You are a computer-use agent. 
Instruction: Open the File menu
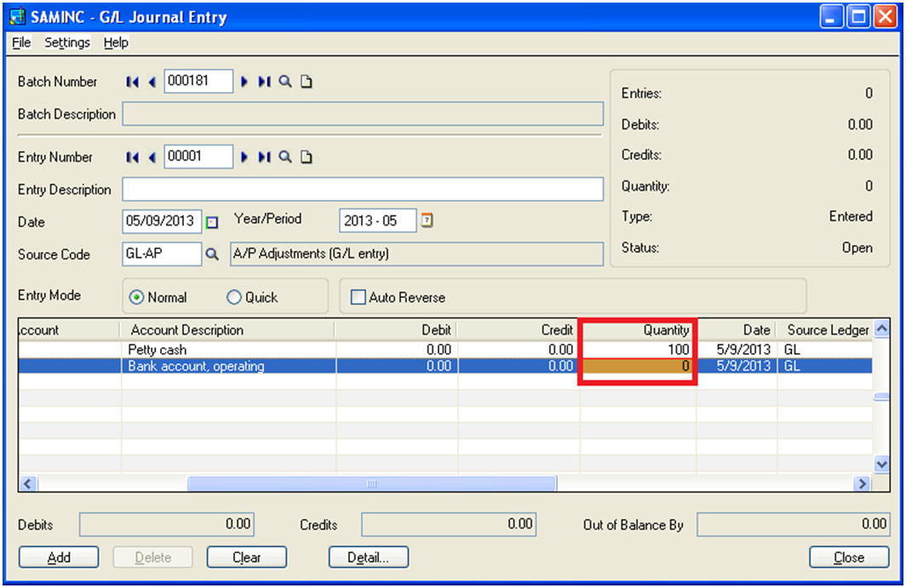21,43
